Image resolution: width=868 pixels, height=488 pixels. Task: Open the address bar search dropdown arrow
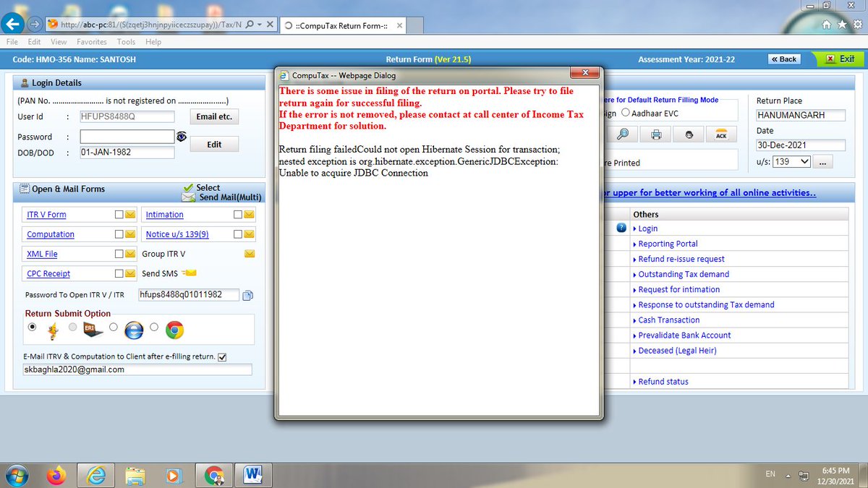(x=260, y=24)
